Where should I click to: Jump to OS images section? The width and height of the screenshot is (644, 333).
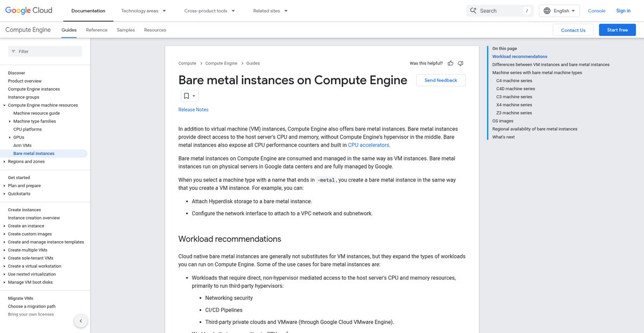503,121
